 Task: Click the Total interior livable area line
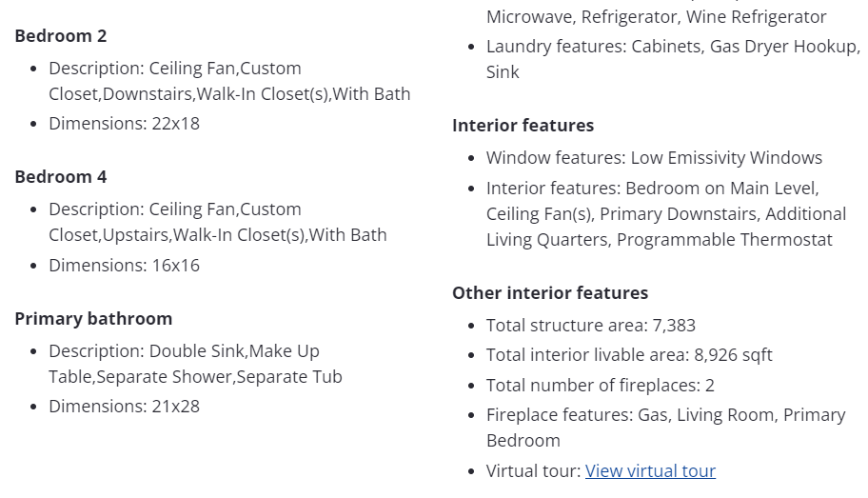pos(629,355)
